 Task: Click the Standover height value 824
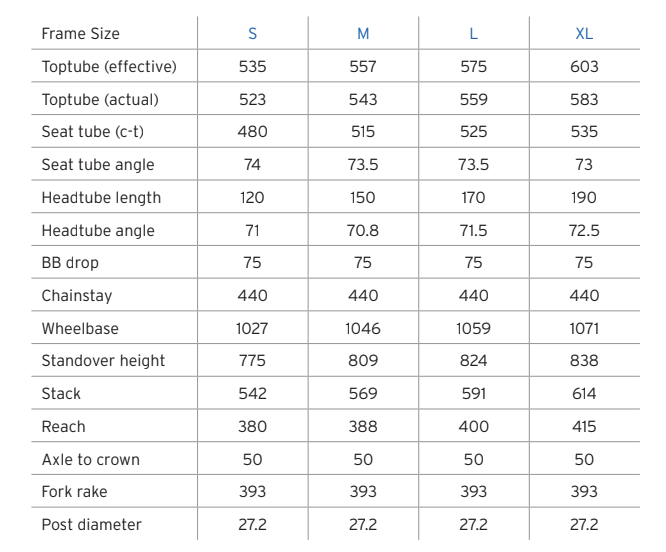tap(473, 361)
